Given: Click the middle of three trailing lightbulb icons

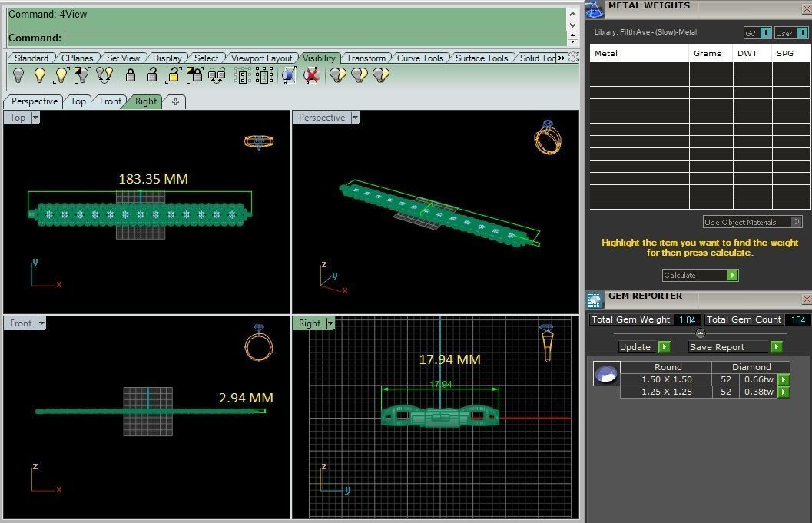Looking at the screenshot, I should pyautogui.click(x=360, y=75).
